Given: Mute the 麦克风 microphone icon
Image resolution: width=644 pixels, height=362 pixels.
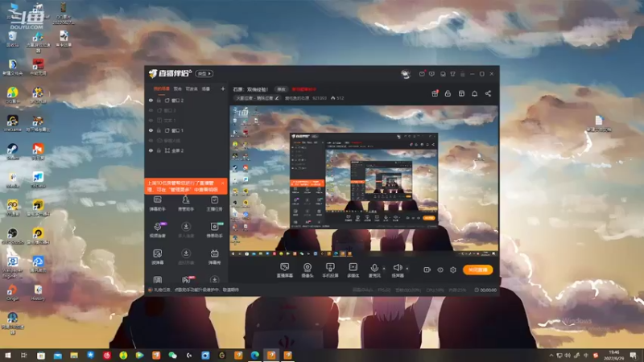Looking at the screenshot, I should tap(374, 268).
